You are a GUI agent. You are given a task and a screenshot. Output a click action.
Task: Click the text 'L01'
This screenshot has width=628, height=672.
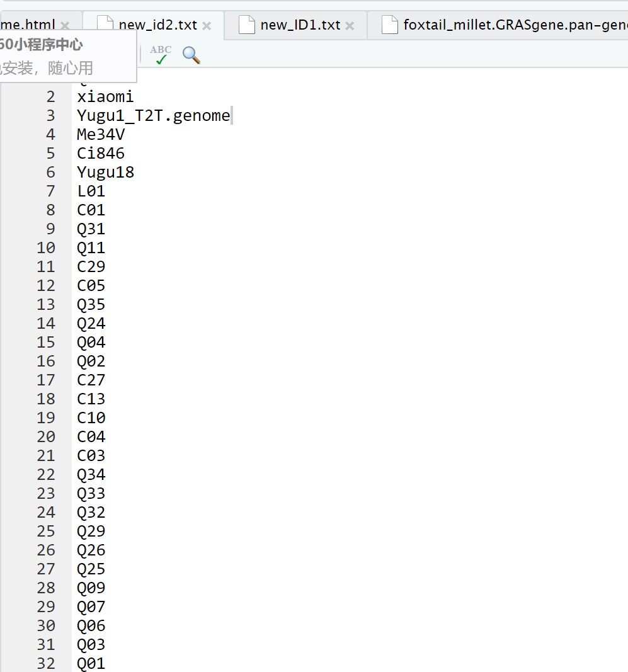tap(91, 191)
